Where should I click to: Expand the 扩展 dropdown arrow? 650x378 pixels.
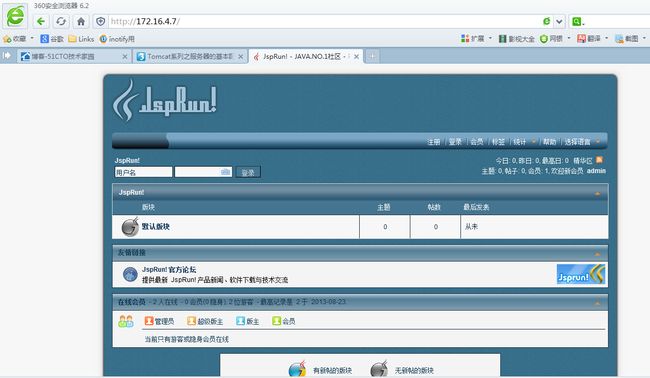pyautogui.click(x=490, y=38)
